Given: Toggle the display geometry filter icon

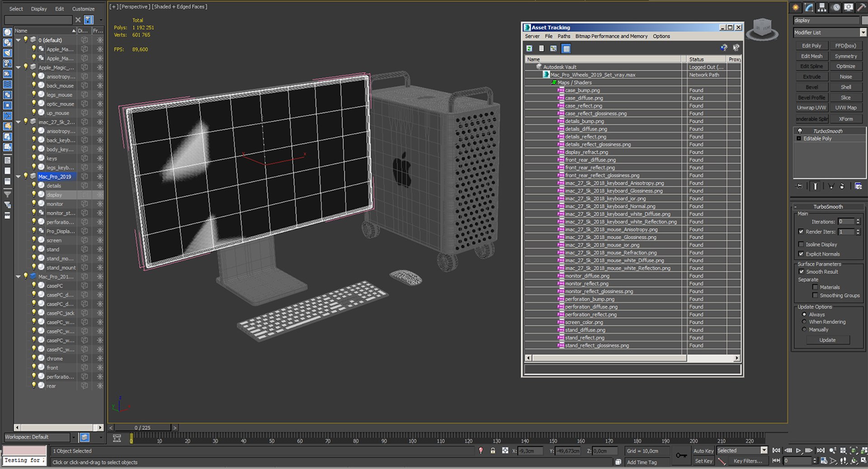Looking at the screenshot, I should pos(7,32).
